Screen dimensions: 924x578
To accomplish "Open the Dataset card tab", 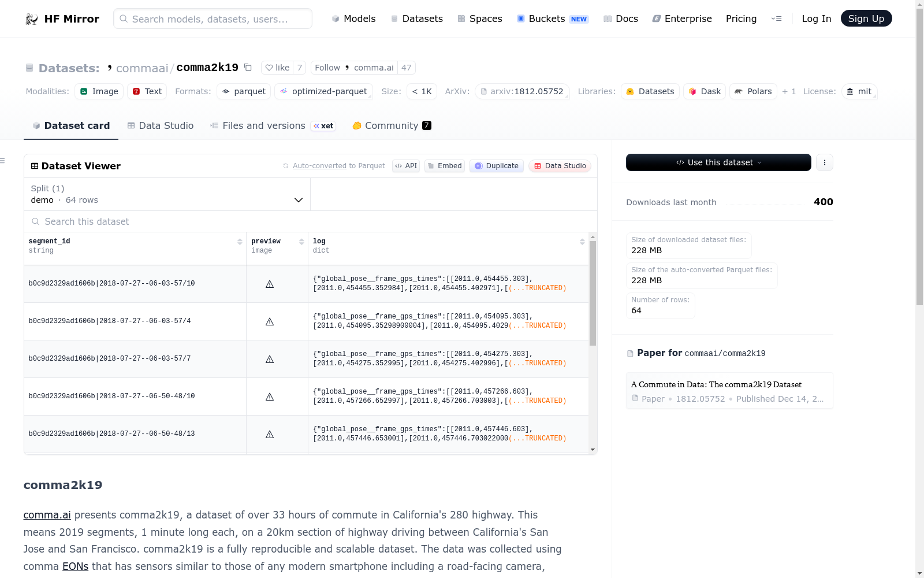I will click(x=71, y=125).
